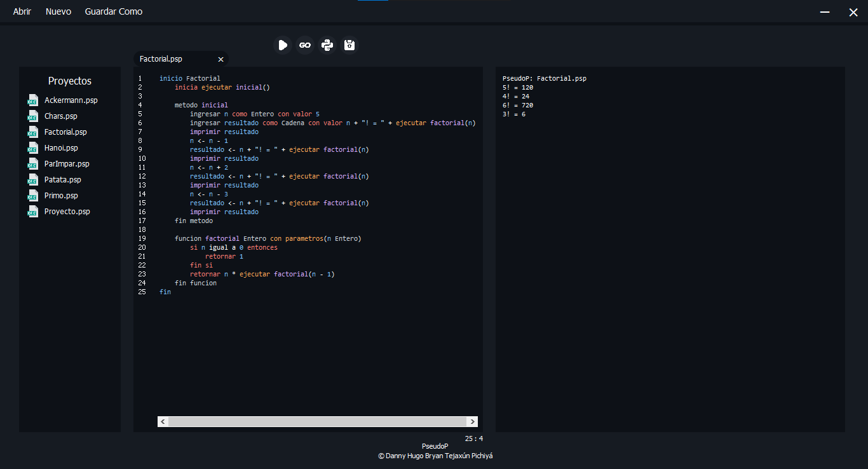Screen dimensions: 868x469
Task: Open the Hanoi.psp file icon
Action: click(x=33, y=147)
